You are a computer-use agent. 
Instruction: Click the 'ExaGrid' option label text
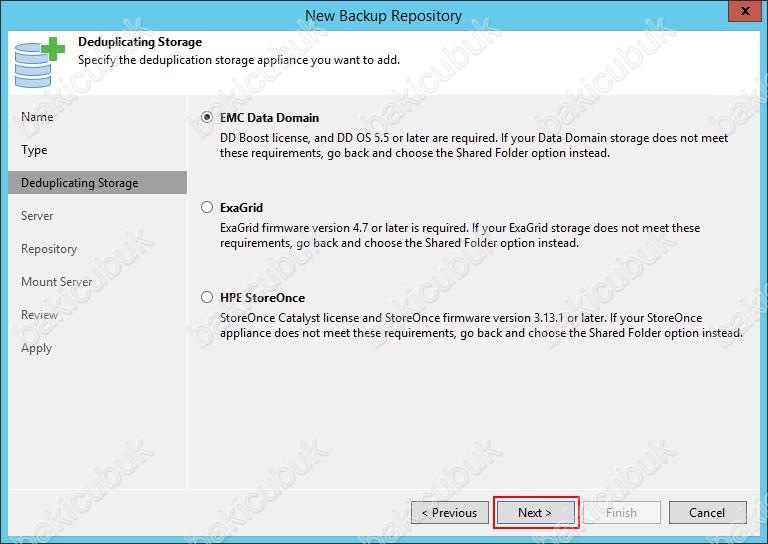click(x=241, y=208)
